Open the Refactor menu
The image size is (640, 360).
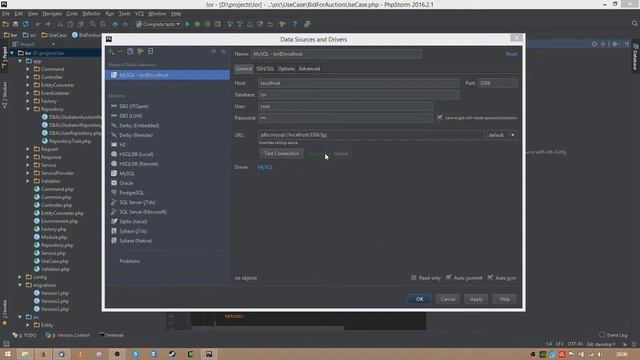point(91,13)
